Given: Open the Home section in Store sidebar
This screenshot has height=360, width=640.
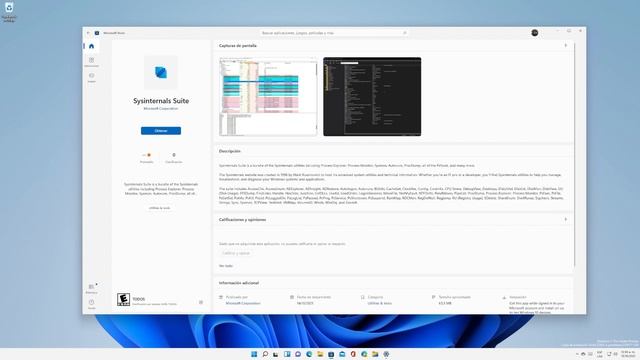Looking at the screenshot, I should pos(91,46).
